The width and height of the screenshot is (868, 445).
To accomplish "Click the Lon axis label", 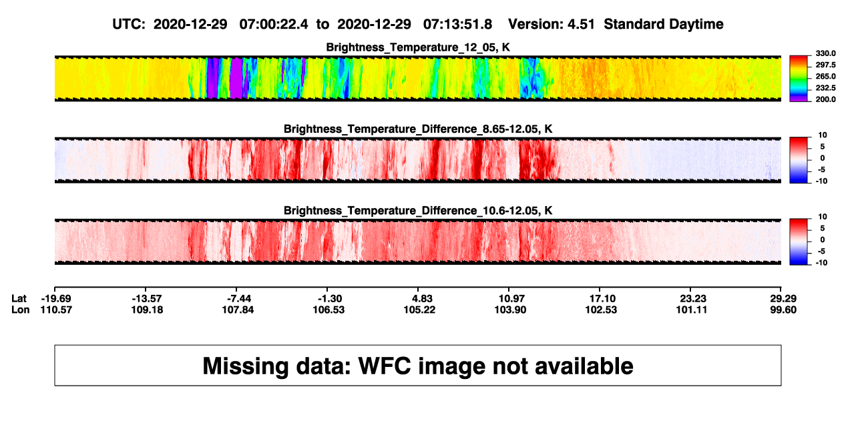I will click(x=19, y=310).
